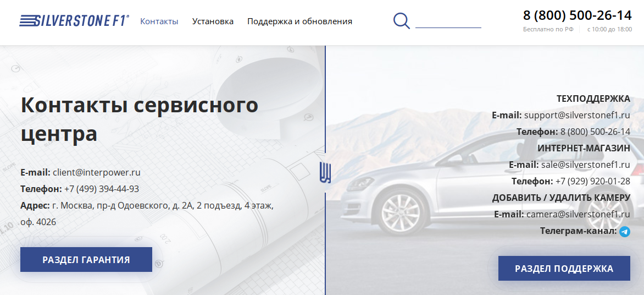Click tech support phone 8 (800) 500-26-14
644x295 pixels.
click(596, 132)
